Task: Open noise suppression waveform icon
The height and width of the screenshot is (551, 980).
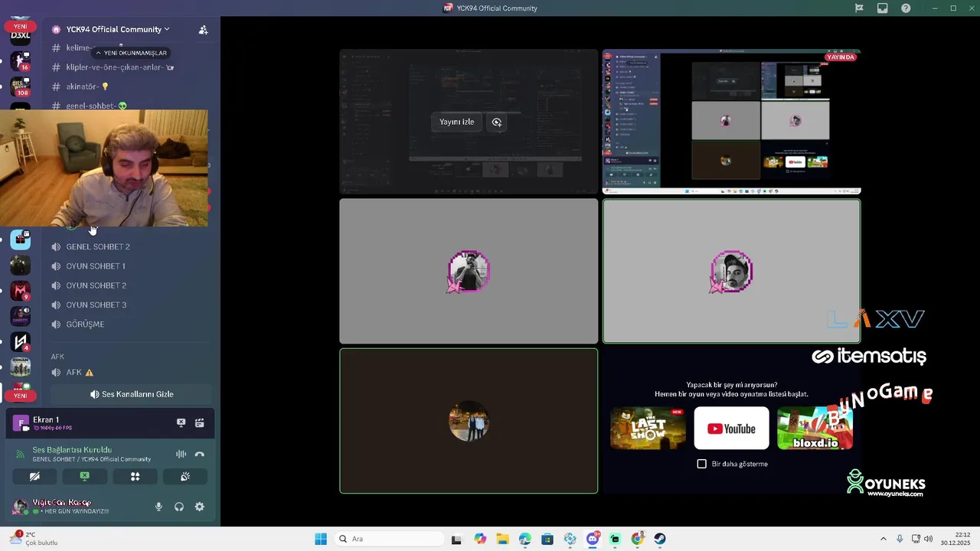Action: tap(181, 454)
